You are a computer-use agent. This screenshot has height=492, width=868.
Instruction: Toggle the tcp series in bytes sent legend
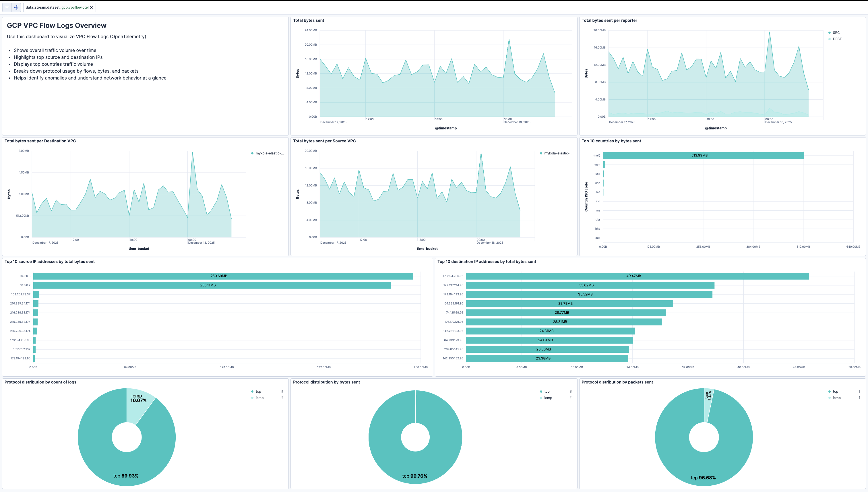tap(547, 391)
